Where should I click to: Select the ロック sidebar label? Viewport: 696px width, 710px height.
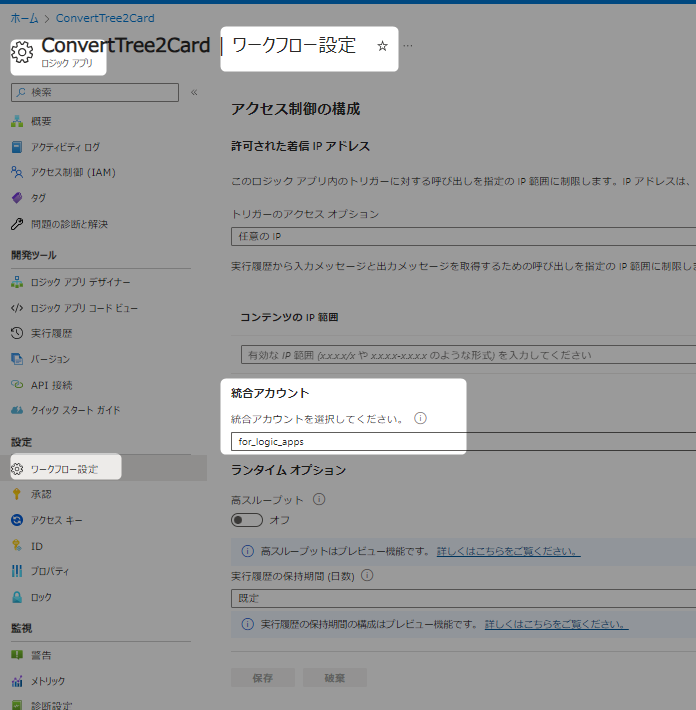(x=41, y=597)
